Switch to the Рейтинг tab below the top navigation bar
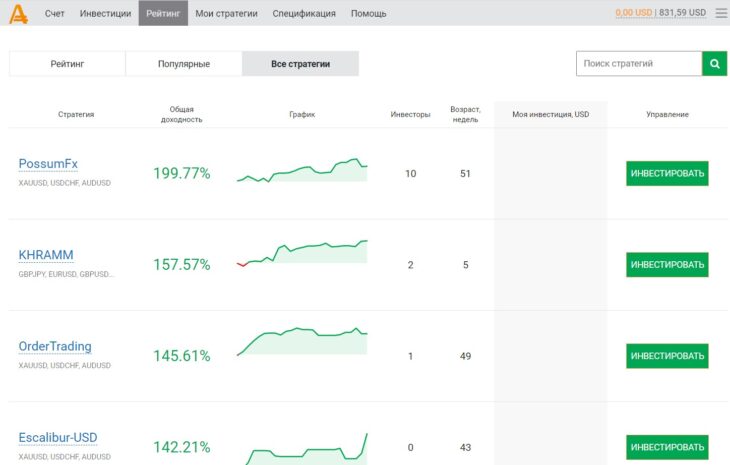 68,63
